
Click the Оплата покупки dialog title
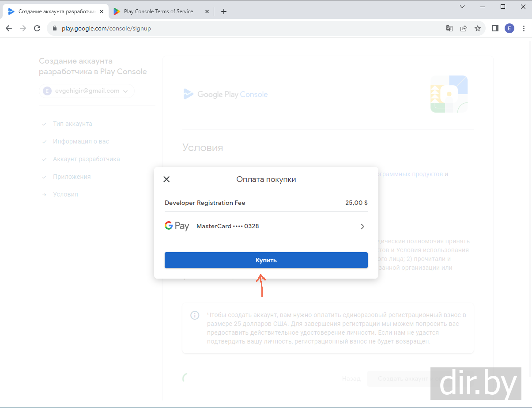click(266, 179)
